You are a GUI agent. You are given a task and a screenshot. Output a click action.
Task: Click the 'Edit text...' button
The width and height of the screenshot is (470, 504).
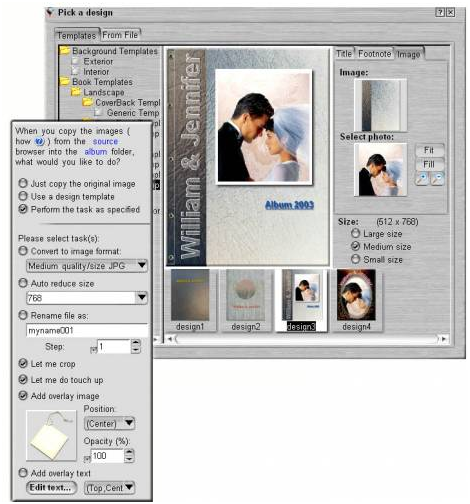pos(51,488)
